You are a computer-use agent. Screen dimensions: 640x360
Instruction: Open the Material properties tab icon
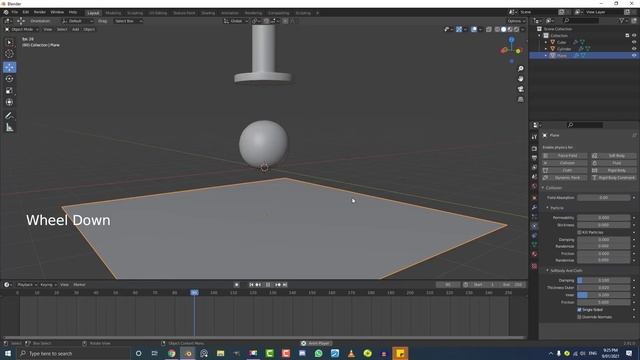pyautogui.click(x=534, y=254)
